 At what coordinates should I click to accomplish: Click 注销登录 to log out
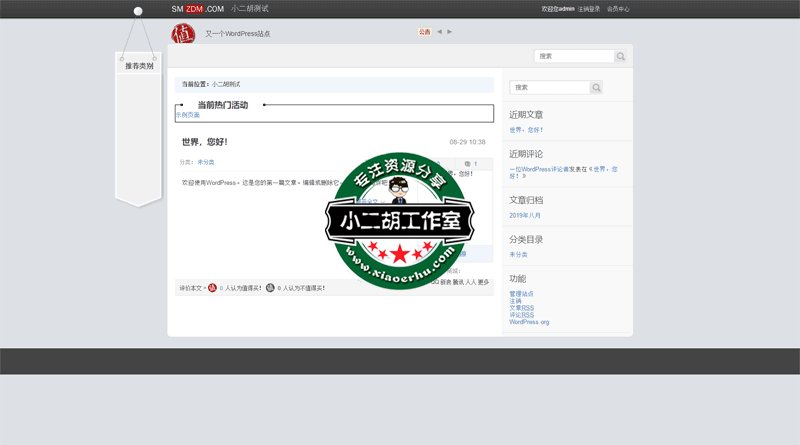[589, 9]
